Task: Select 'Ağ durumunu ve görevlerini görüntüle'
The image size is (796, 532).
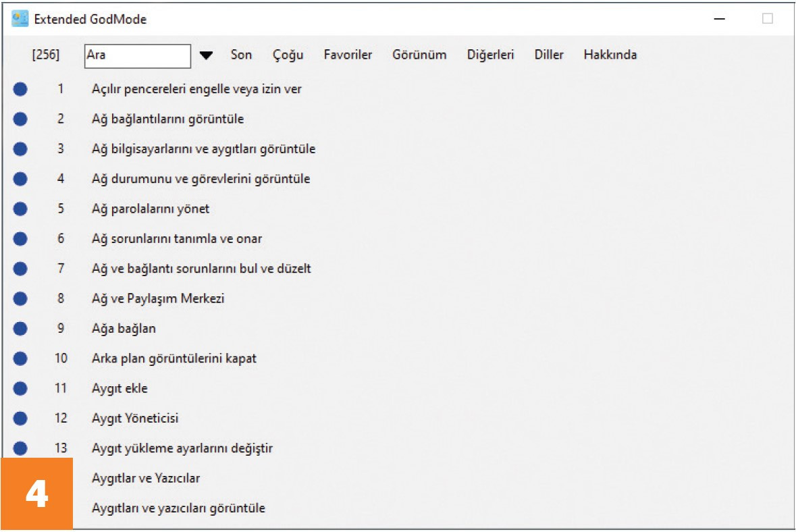Action: click(201, 179)
